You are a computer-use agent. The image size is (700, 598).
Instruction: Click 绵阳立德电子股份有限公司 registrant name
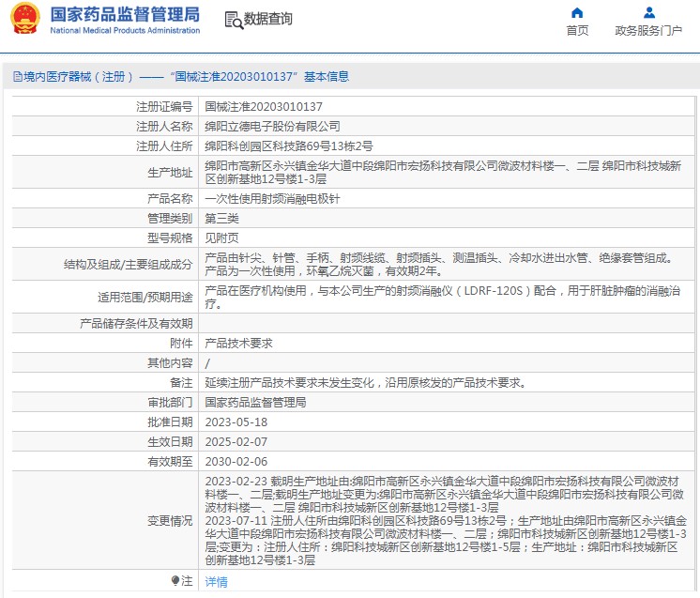click(272, 126)
